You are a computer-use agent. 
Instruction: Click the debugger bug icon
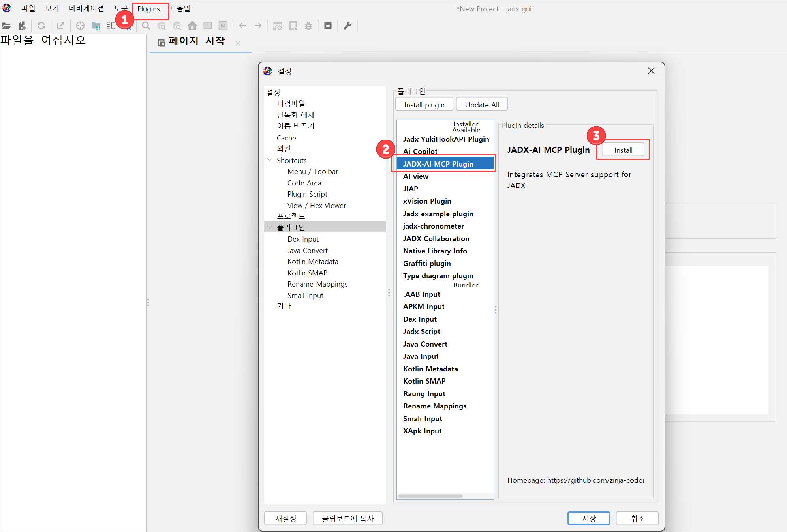click(x=308, y=26)
